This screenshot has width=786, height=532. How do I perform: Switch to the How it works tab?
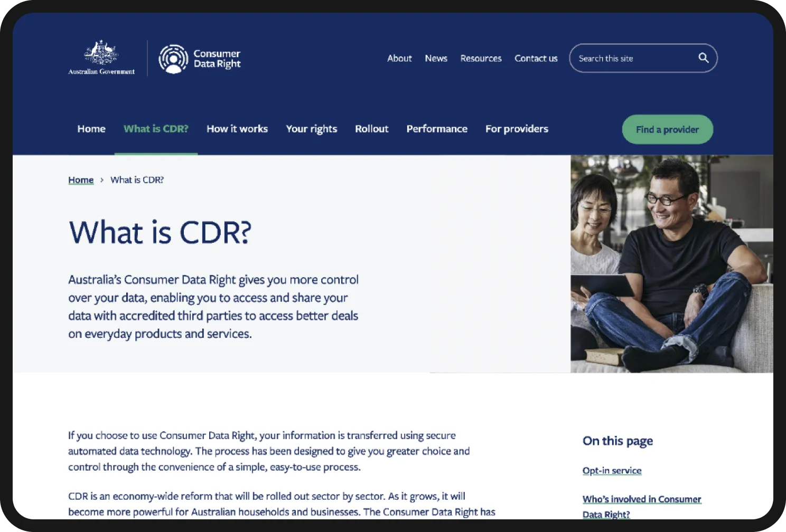point(237,129)
